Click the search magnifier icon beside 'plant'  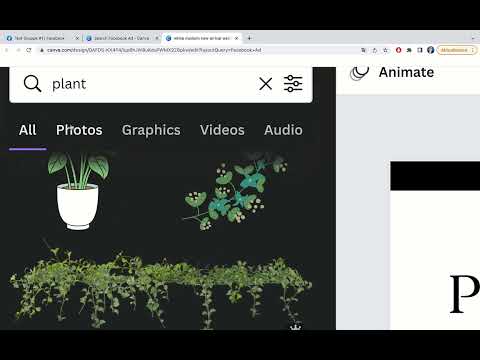point(32,83)
